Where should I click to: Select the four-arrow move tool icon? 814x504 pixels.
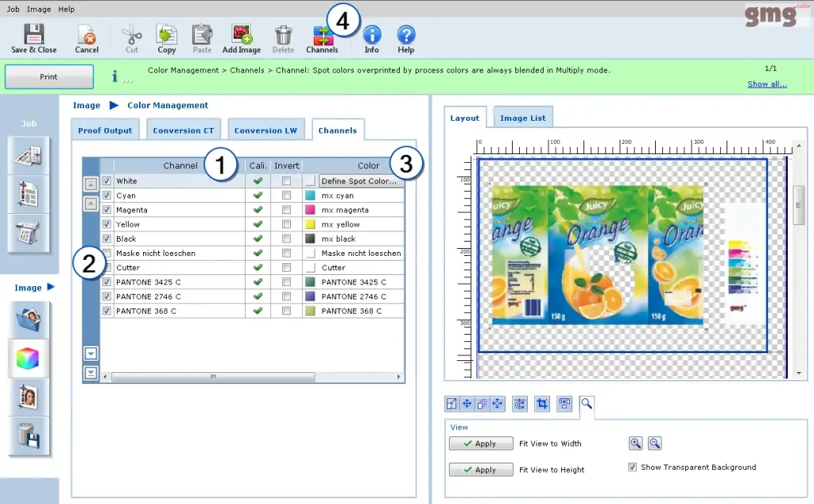467,404
